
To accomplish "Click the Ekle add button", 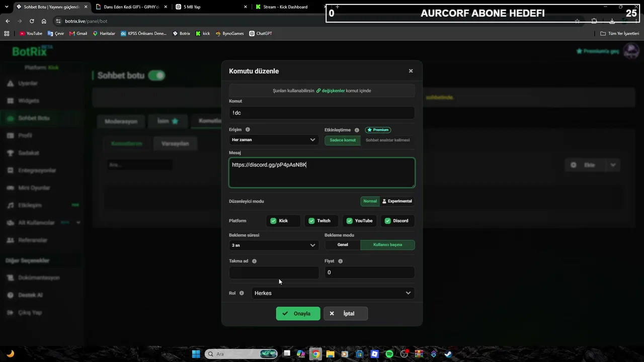I will click(585, 165).
